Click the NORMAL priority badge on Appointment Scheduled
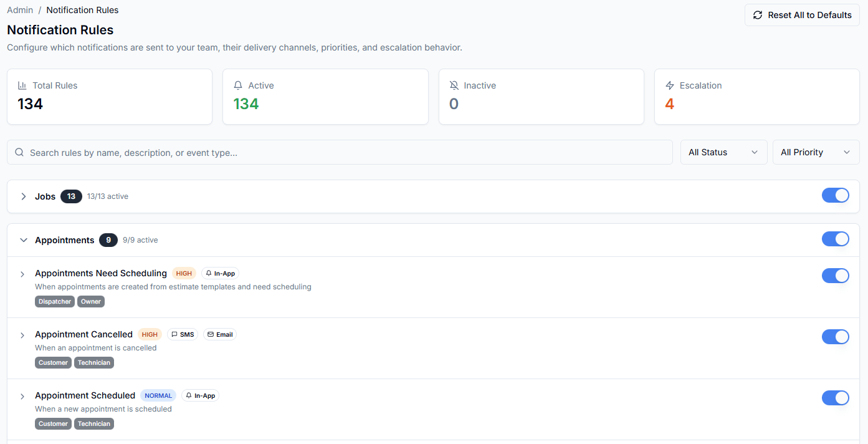Screen dimensions: 868x444 click(158, 395)
